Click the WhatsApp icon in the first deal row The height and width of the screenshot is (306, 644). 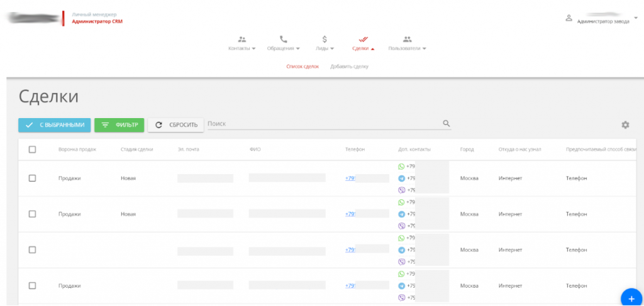pos(402,167)
